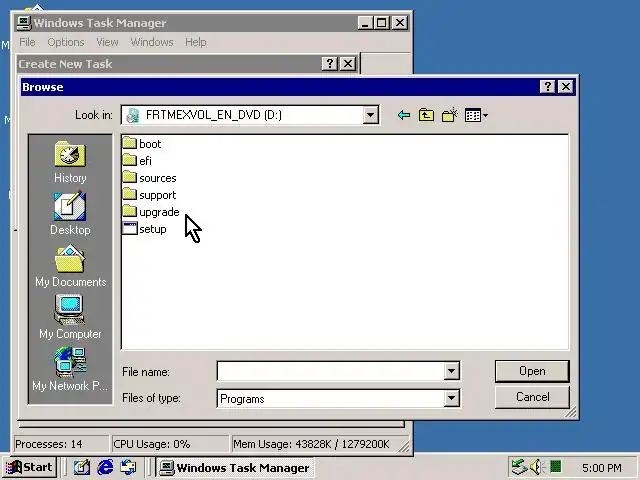The width and height of the screenshot is (640, 480).
Task: Go up one folder level
Action: point(426,116)
